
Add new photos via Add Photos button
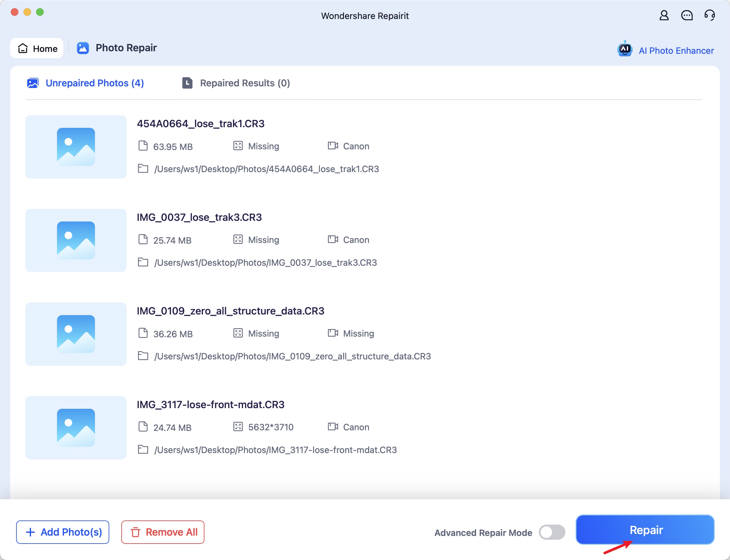63,531
